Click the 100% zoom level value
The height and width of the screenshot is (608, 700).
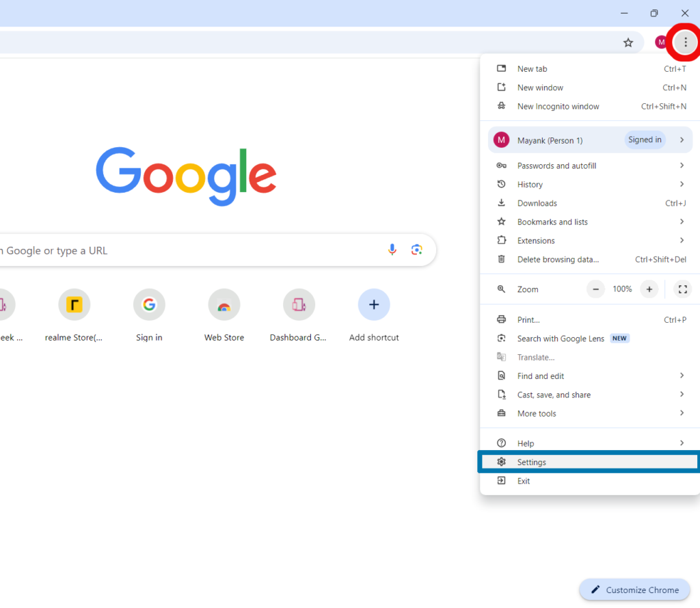tap(622, 289)
